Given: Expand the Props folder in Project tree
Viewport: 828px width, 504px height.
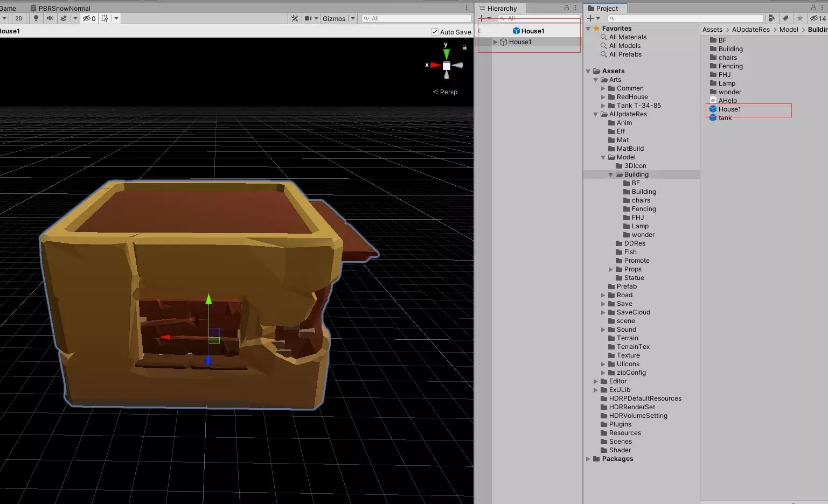Looking at the screenshot, I should [x=611, y=269].
